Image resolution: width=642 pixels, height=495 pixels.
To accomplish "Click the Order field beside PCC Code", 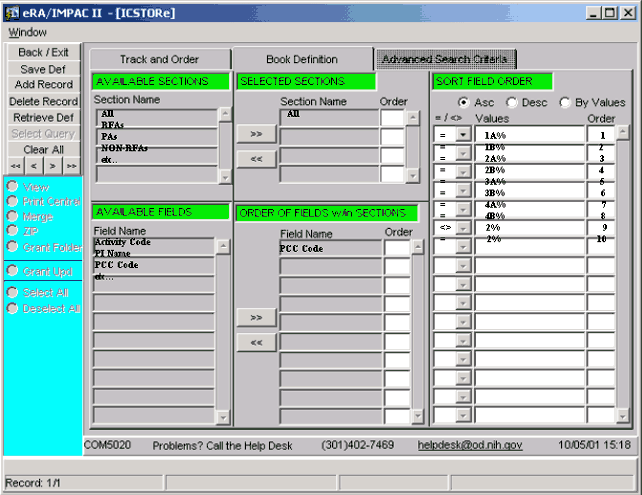I will pos(397,248).
